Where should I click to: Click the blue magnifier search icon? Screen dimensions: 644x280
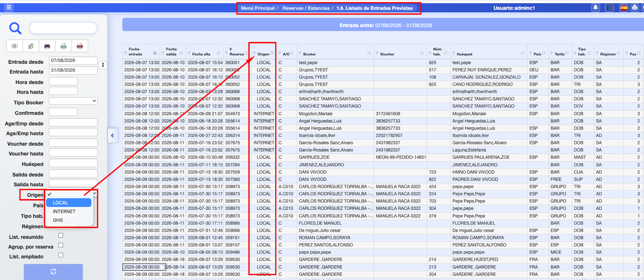point(15,28)
